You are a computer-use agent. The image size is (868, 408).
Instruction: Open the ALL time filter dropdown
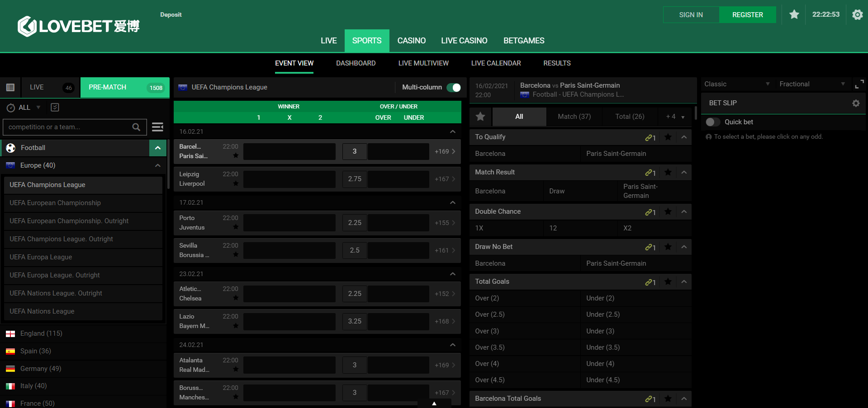[38, 108]
